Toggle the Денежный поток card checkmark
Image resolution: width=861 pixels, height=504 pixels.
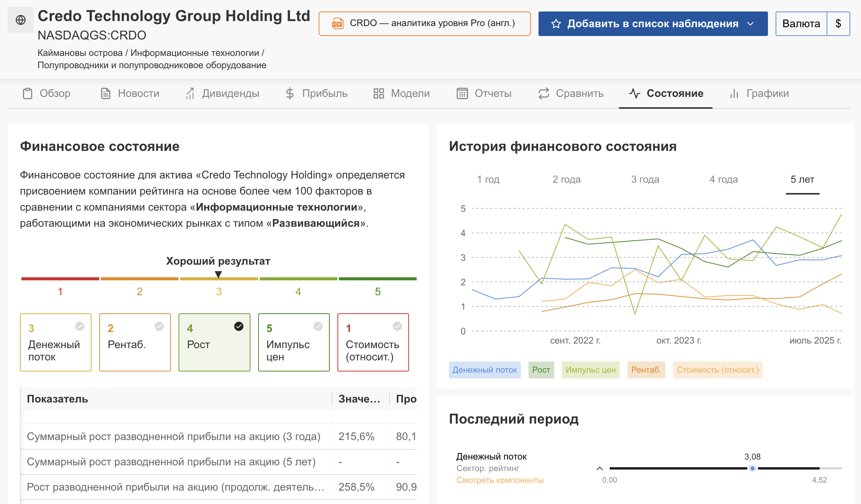80,326
